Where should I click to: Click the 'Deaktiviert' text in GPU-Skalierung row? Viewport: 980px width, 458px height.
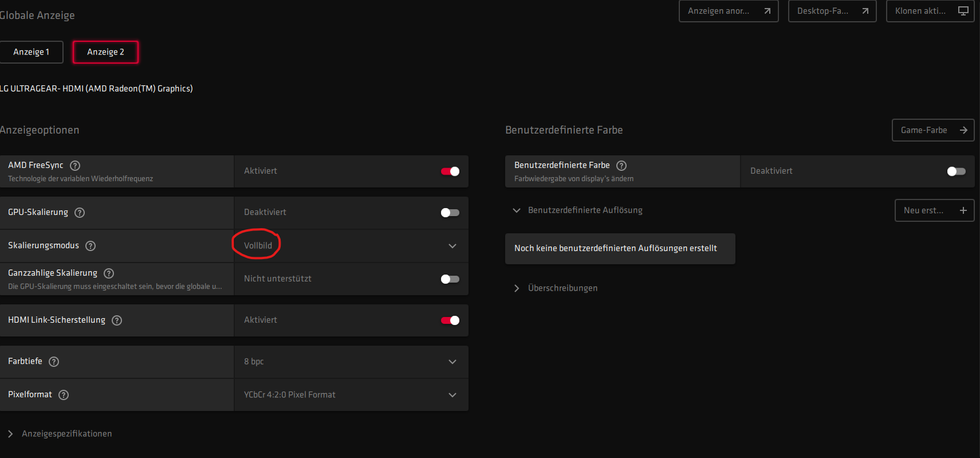pos(265,213)
